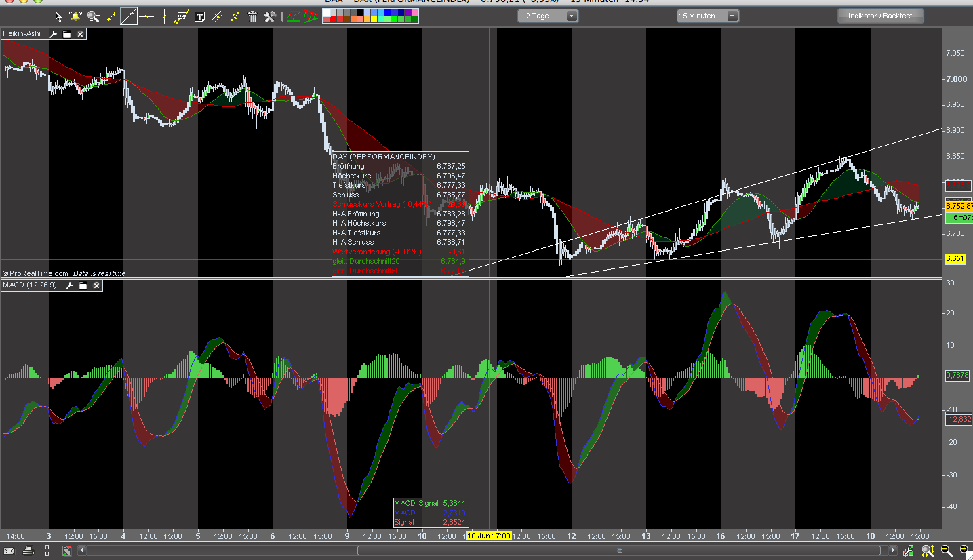Open the '2 Tage' period dropdown
The width and height of the screenshot is (973, 560).
pyautogui.click(x=548, y=16)
